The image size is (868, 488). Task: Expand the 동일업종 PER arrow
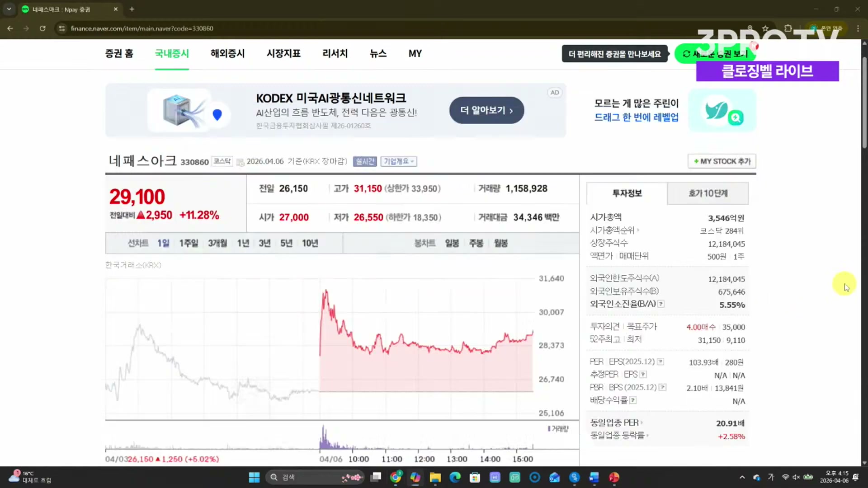642,422
